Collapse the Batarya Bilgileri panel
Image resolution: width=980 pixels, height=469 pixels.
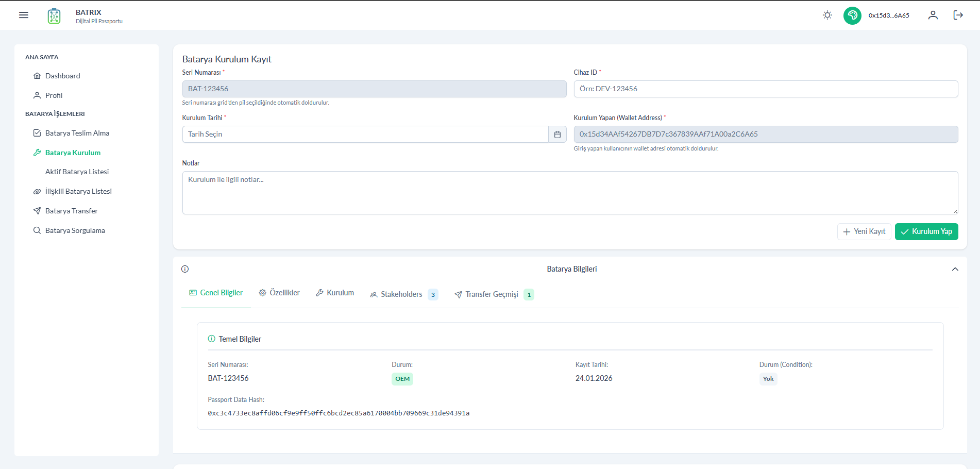point(955,269)
